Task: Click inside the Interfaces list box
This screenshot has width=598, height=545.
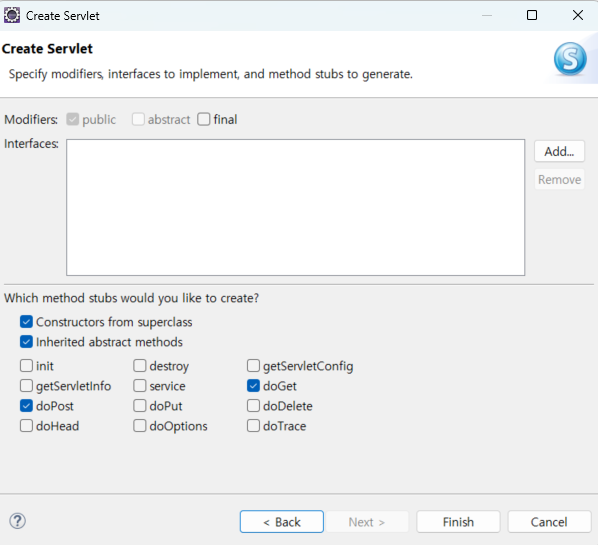Action: click(x=296, y=207)
